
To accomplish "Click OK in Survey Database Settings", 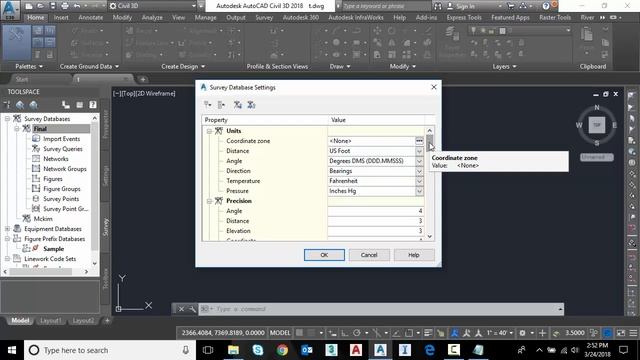I will [x=324, y=255].
